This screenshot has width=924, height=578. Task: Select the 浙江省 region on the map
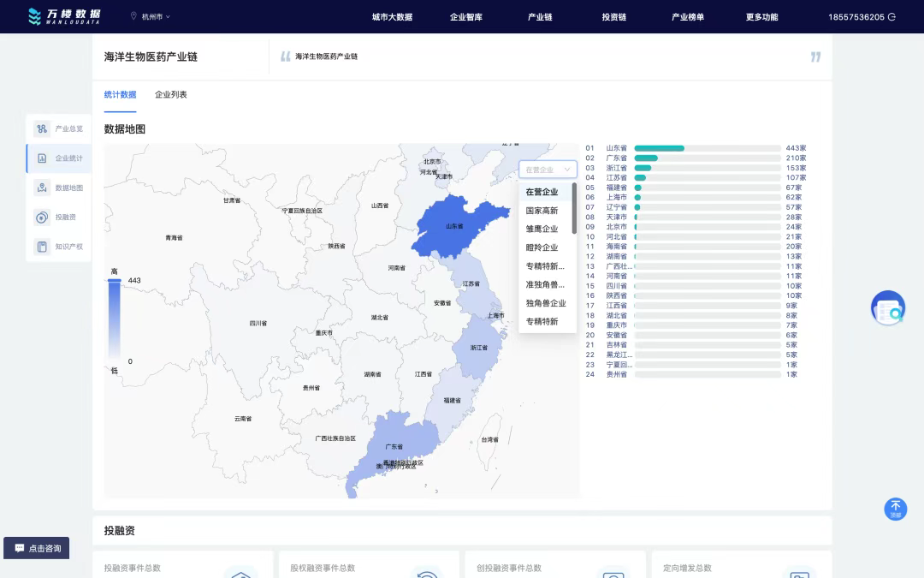478,348
